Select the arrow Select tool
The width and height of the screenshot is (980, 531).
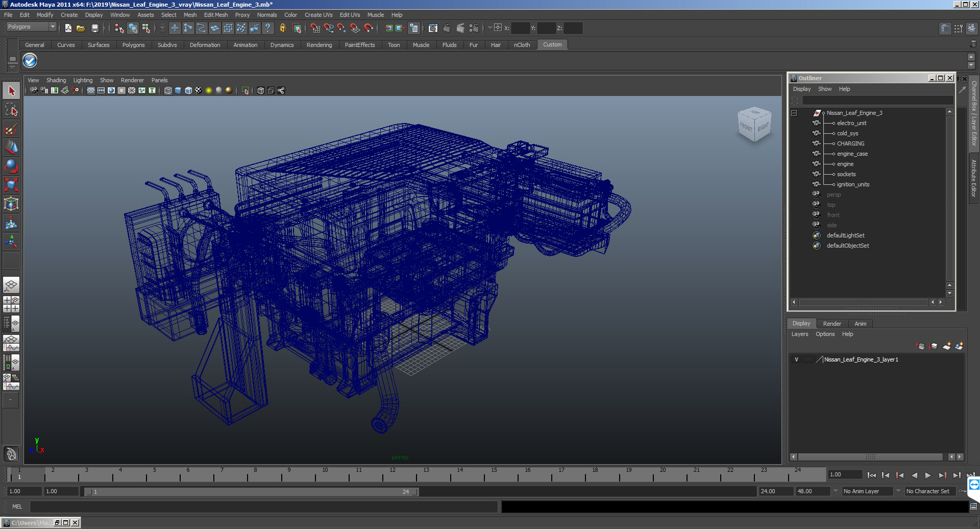11,91
